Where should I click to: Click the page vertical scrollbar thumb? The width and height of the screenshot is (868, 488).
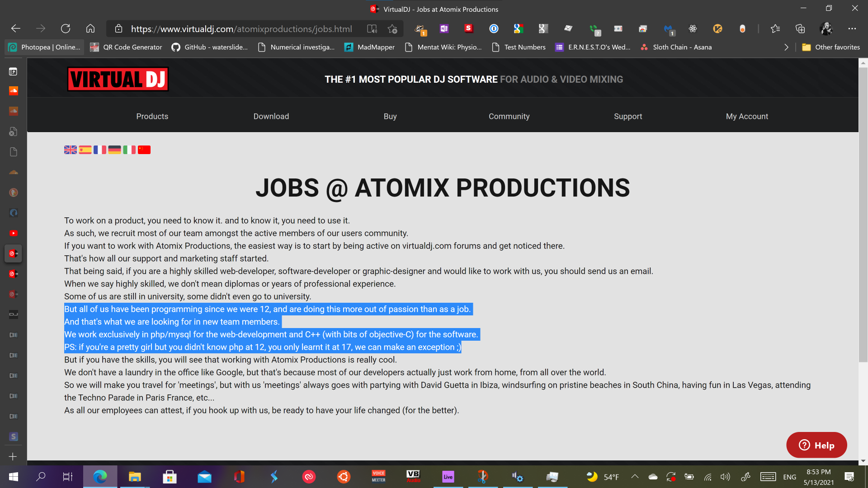pos(863,215)
